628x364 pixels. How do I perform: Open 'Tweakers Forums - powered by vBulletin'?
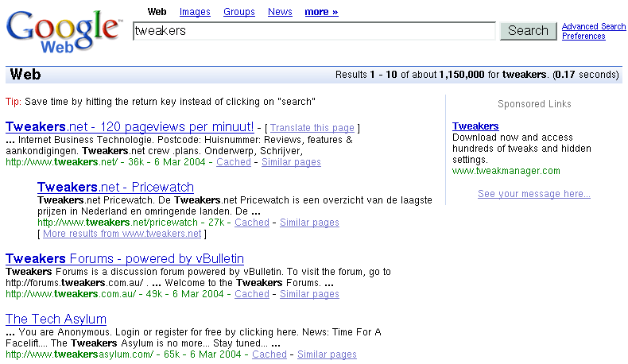click(x=125, y=258)
